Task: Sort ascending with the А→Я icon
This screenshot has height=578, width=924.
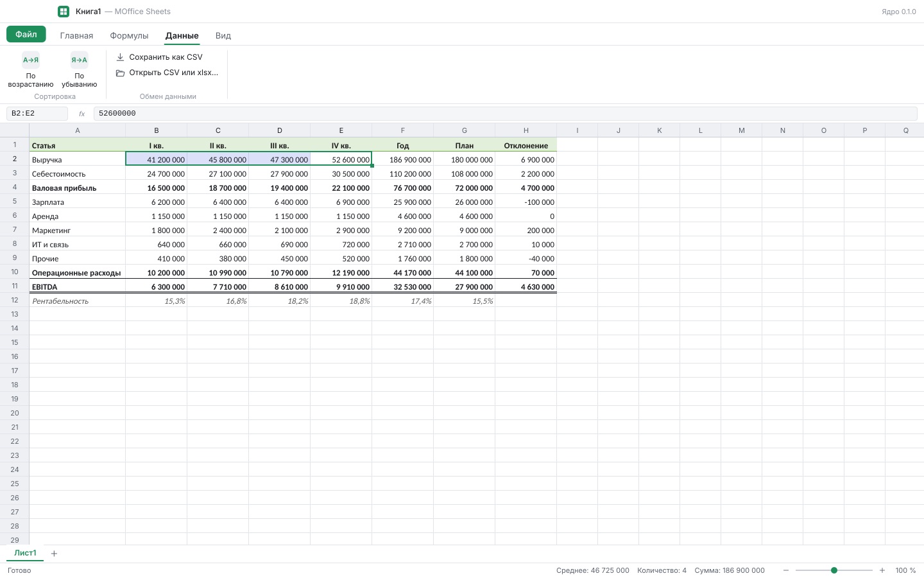Action: [x=31, y=60]
